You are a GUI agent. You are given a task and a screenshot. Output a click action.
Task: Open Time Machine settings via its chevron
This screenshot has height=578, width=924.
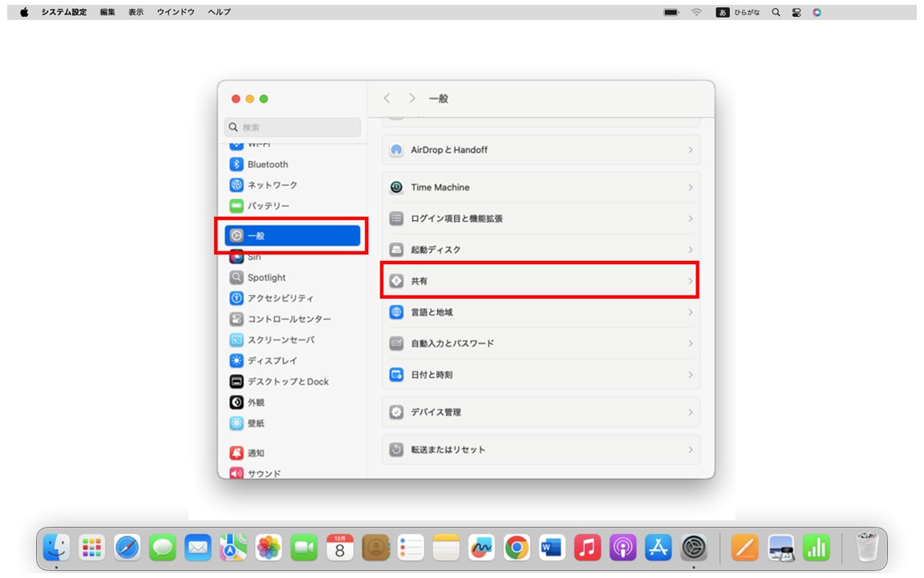tap(691, 187)
